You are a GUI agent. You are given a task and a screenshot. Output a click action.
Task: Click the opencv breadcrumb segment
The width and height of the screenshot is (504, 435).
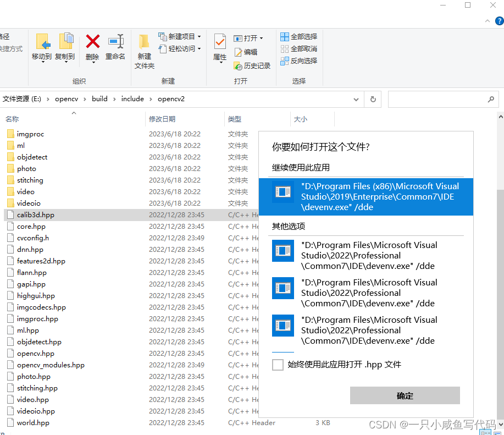pyautogui.click(x=67, y=99)
